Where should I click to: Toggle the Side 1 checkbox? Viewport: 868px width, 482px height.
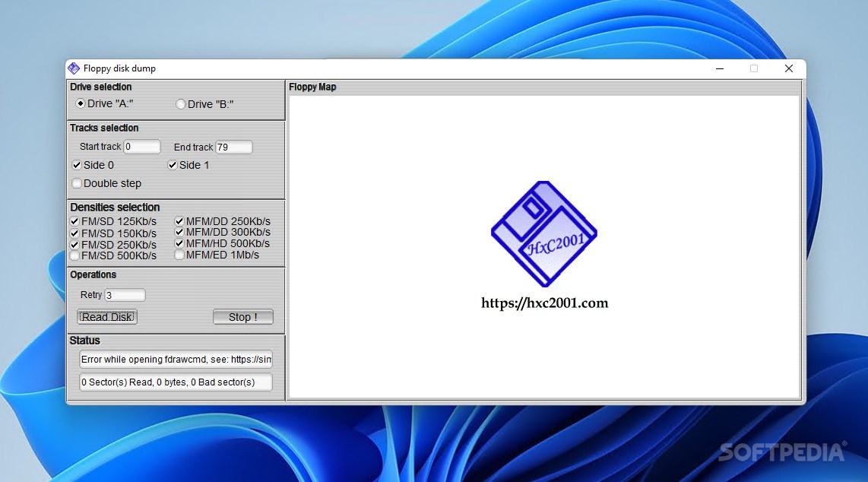click(x=173, y=165)
